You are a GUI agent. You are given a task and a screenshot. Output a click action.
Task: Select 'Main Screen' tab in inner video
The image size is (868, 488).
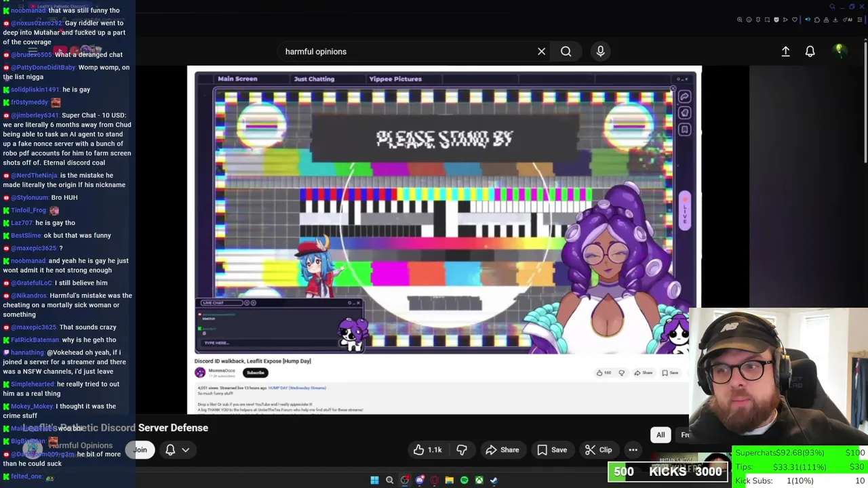(x=237, y=79)
